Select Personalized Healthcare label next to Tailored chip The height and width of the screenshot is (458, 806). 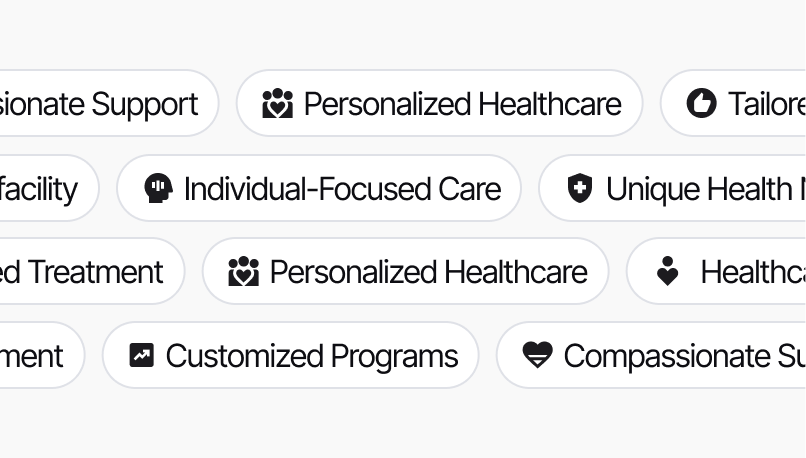coord(462,104)
